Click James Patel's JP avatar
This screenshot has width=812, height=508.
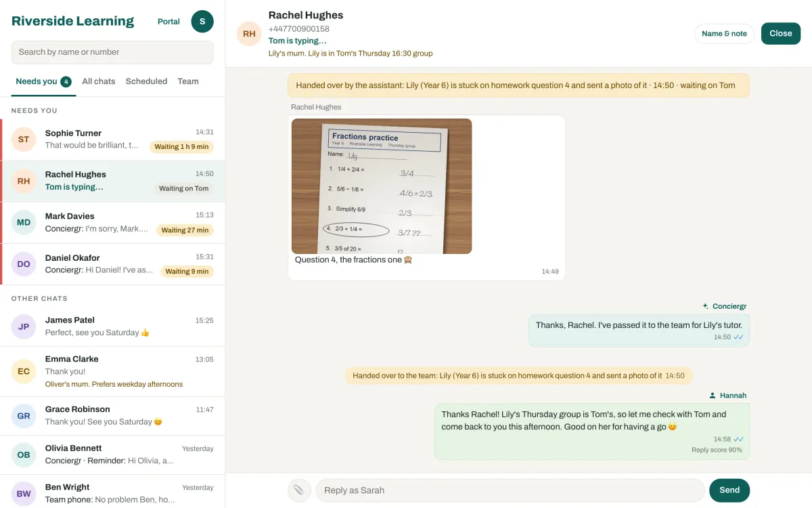click(x=24, y=326)
